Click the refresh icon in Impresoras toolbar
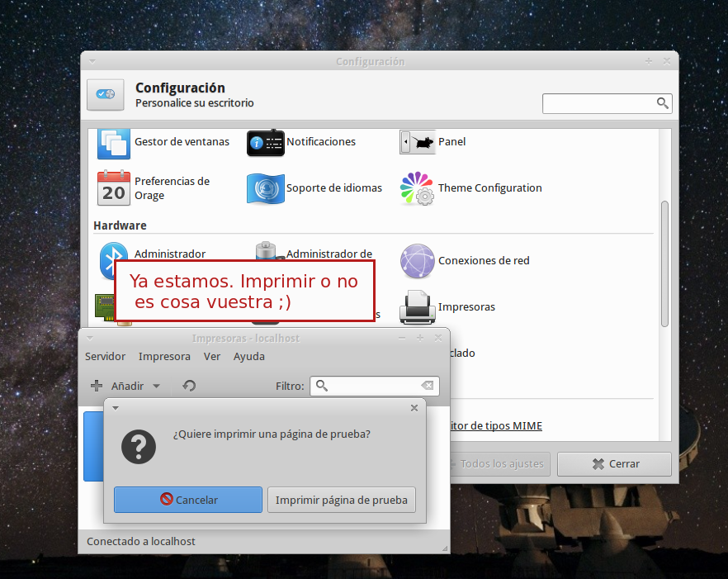The height and width of the screenshot is (579, 728). tap(189, 386)
